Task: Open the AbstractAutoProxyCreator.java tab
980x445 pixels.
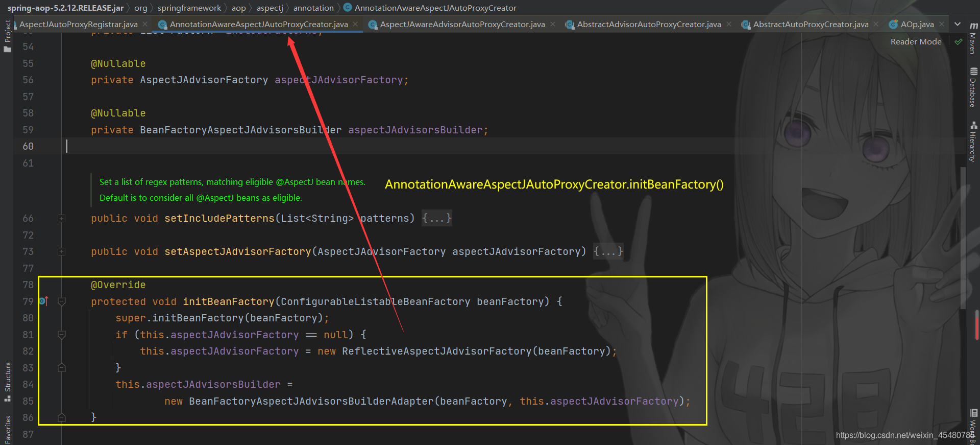Action: click(x=811, y=24)
